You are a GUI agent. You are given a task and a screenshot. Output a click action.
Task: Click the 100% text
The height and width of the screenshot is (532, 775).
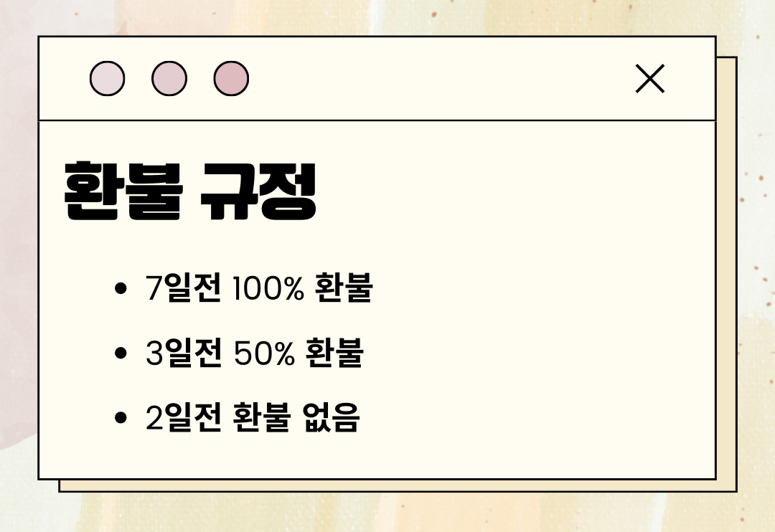268,288
